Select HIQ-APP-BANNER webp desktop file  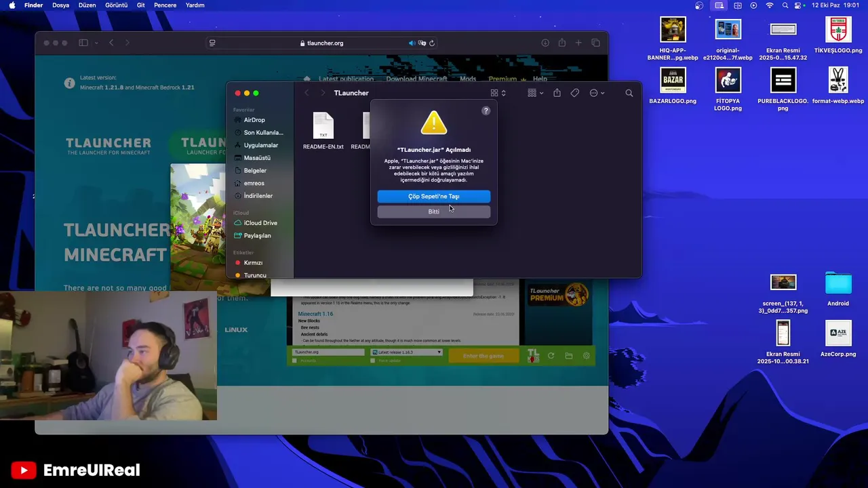[673, 39]
